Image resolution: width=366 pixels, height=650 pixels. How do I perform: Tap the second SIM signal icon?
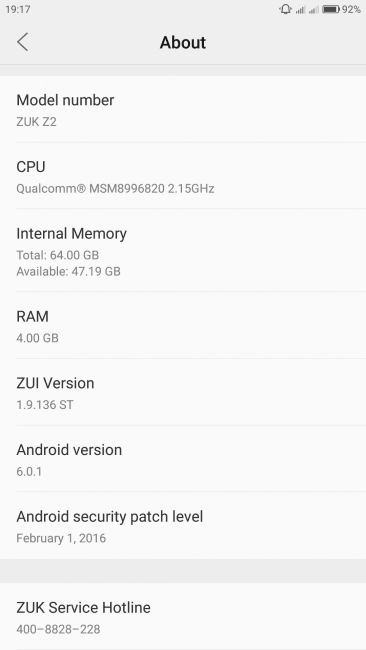coord(313,10)
